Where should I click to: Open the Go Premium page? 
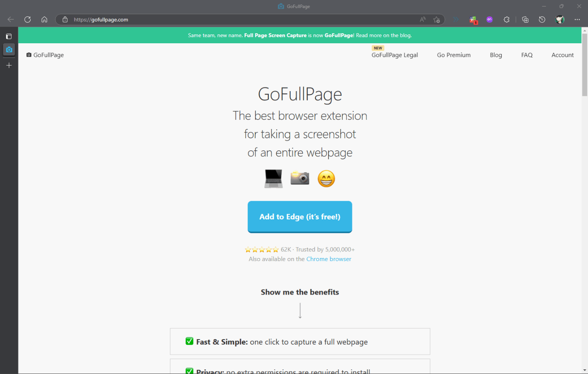(454, 55)
